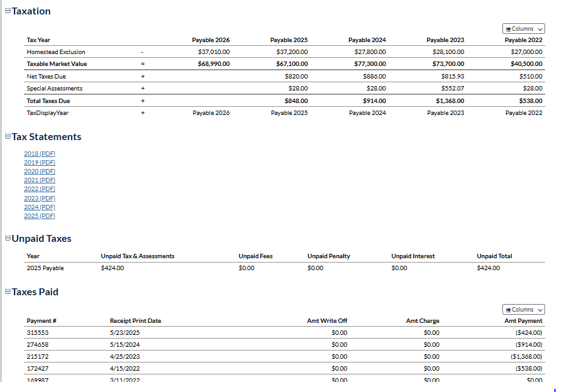Open the 2022 (PDF) tax statement
Viewport: 564px width, 392px height.
(40, 188)
